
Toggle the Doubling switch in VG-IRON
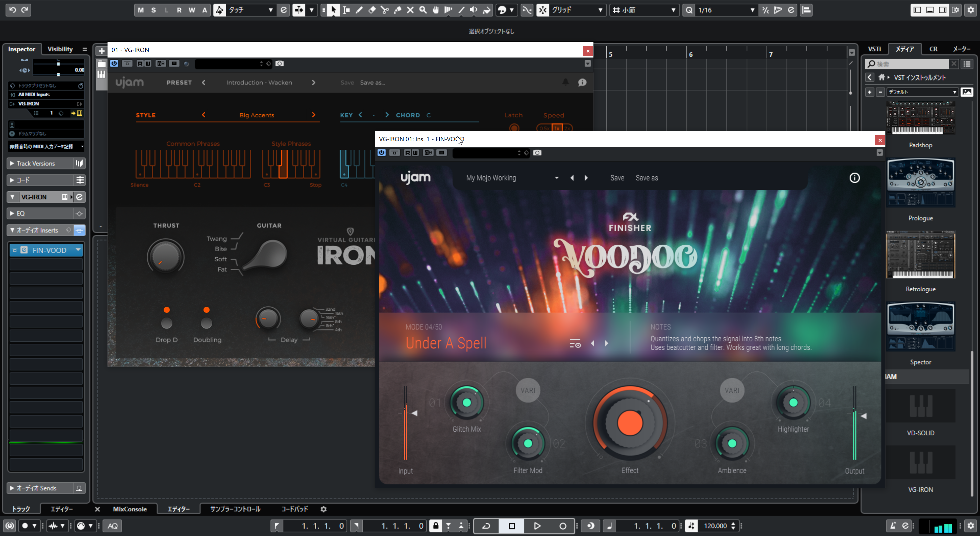point(207,323)
